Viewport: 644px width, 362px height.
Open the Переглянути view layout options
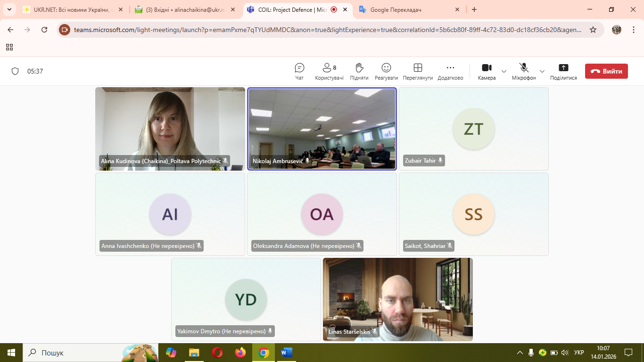pos(418,71)
